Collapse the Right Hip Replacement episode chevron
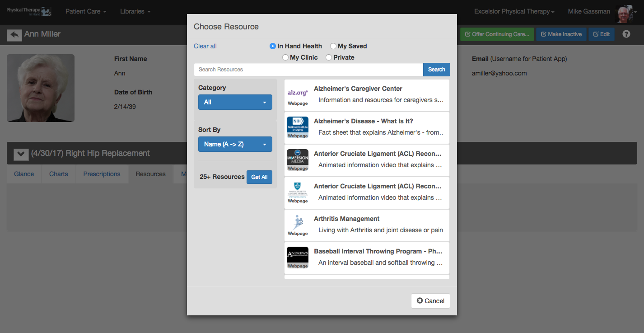This screenshot has height=333, width=644. click(x=21, y=154)
